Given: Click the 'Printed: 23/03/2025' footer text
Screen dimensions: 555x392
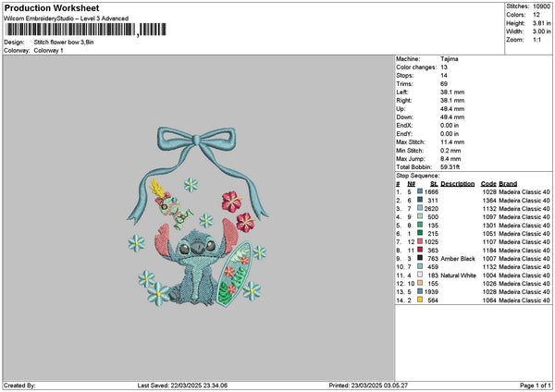Looking at the screenshot, I should pos(368,386).
